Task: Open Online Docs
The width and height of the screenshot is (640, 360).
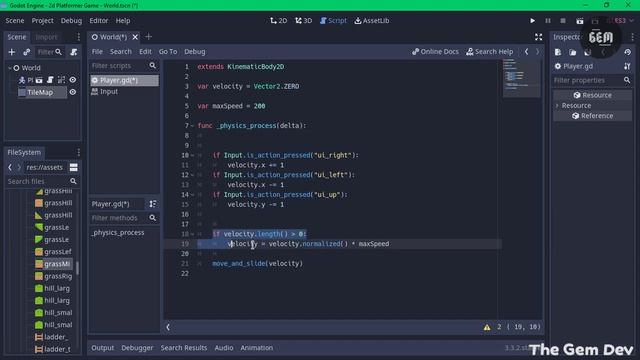Action: [x=435, y=52]
